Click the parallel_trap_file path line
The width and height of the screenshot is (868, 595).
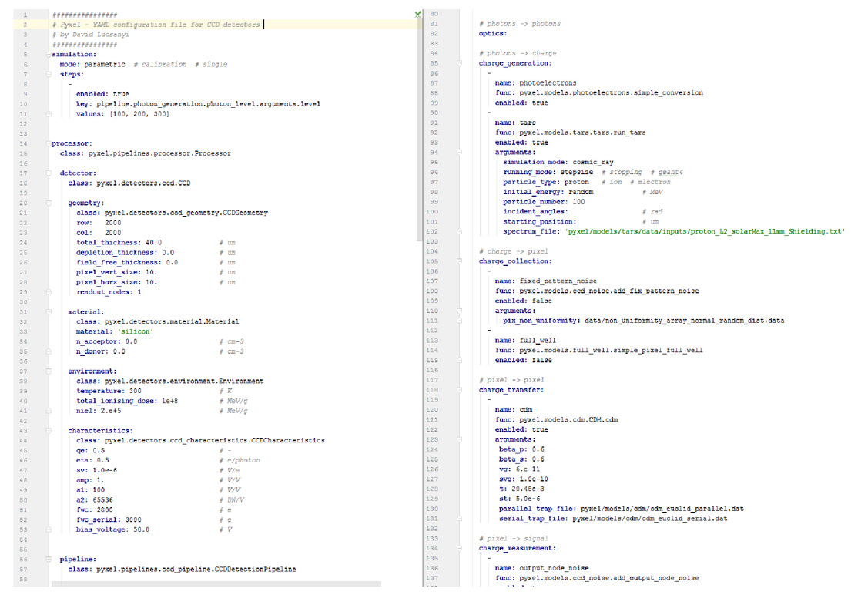pyautogui.click(x=621, y=509)
